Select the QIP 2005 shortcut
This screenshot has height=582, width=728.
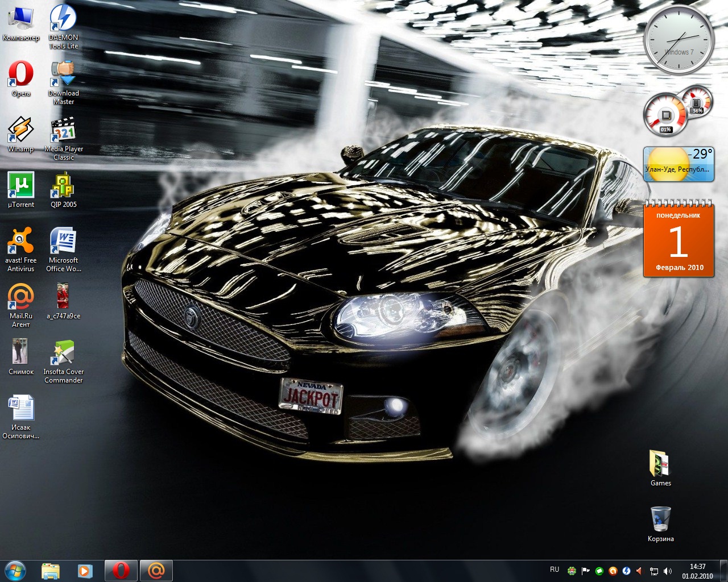coord(63,186)
